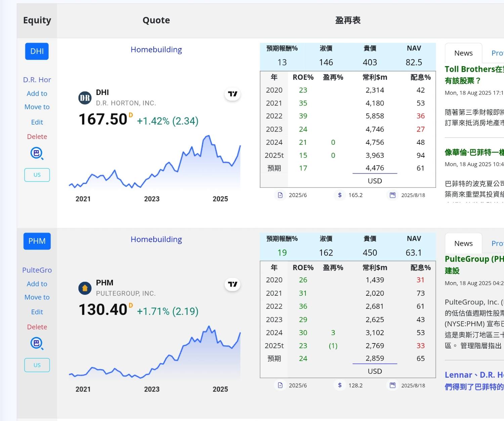Image resolution: width=504 pixels, height=421 pixels.
Task: Click PHM change +1.71% (2.19)
Action: tap(168, 311)
